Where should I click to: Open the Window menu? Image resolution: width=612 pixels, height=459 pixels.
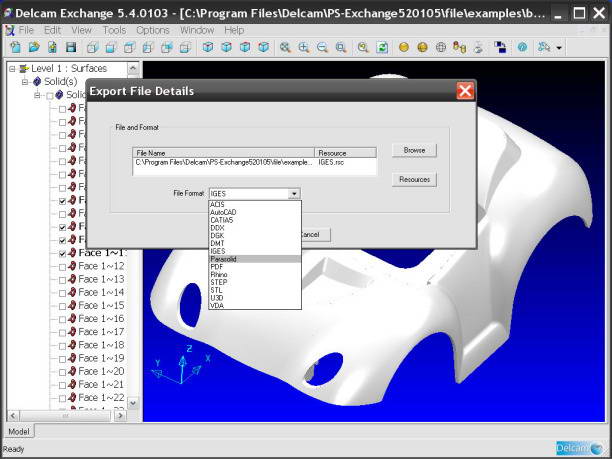point(197,30)
